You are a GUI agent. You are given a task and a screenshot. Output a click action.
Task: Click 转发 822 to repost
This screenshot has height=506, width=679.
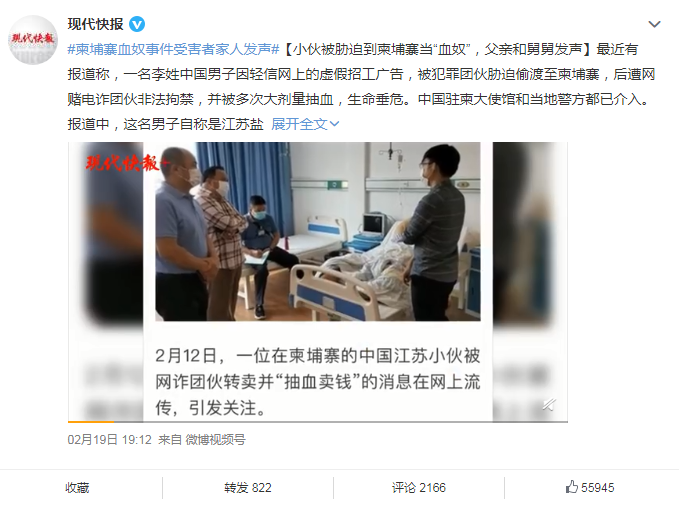tap(248, 488)
